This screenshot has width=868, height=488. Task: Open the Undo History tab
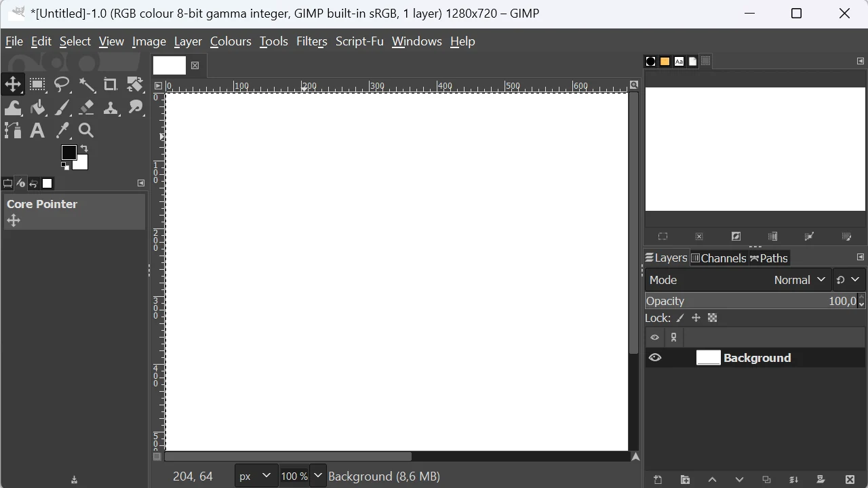33,184
